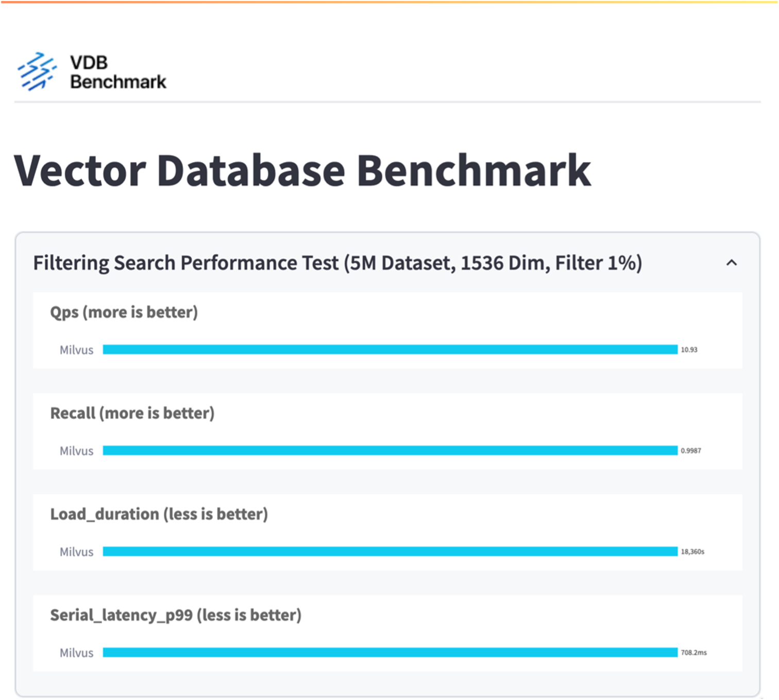Click the Load_duration value 18,360s

click(x=692, y=552)
